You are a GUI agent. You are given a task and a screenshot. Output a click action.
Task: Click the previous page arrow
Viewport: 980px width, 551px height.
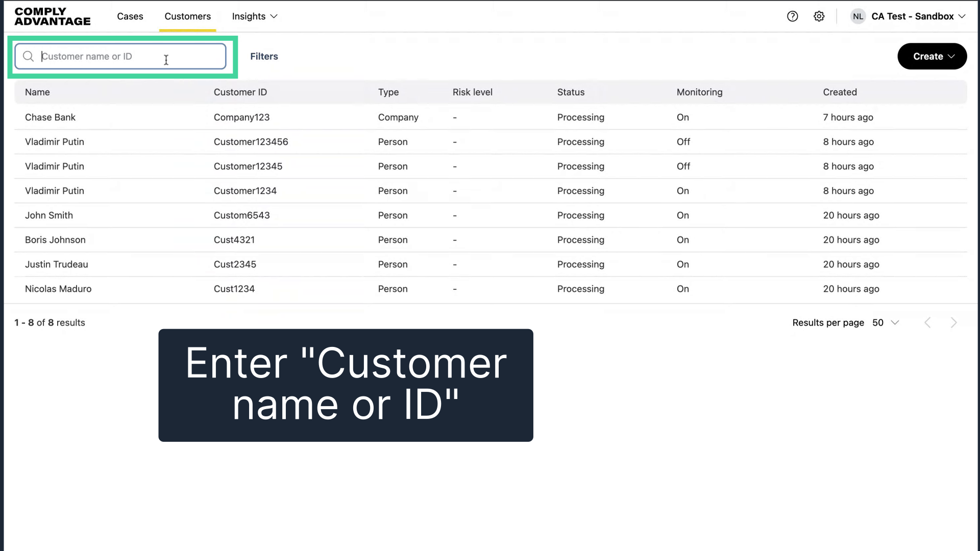(927, 322)
